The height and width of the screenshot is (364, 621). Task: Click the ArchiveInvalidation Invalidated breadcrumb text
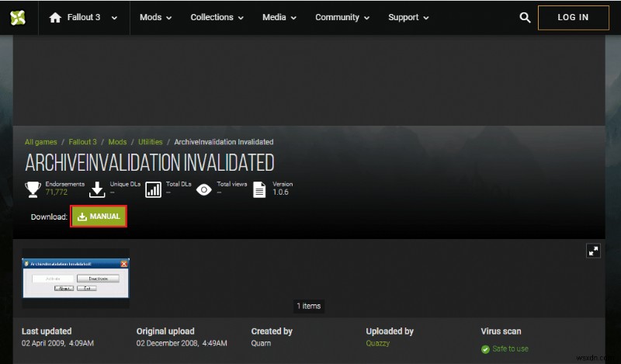pos(224,142)
